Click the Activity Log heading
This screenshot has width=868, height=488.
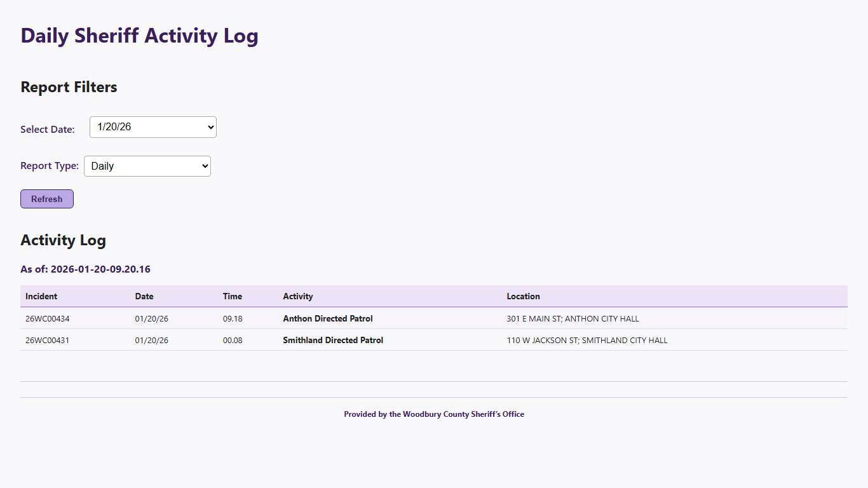pos(63,240)
